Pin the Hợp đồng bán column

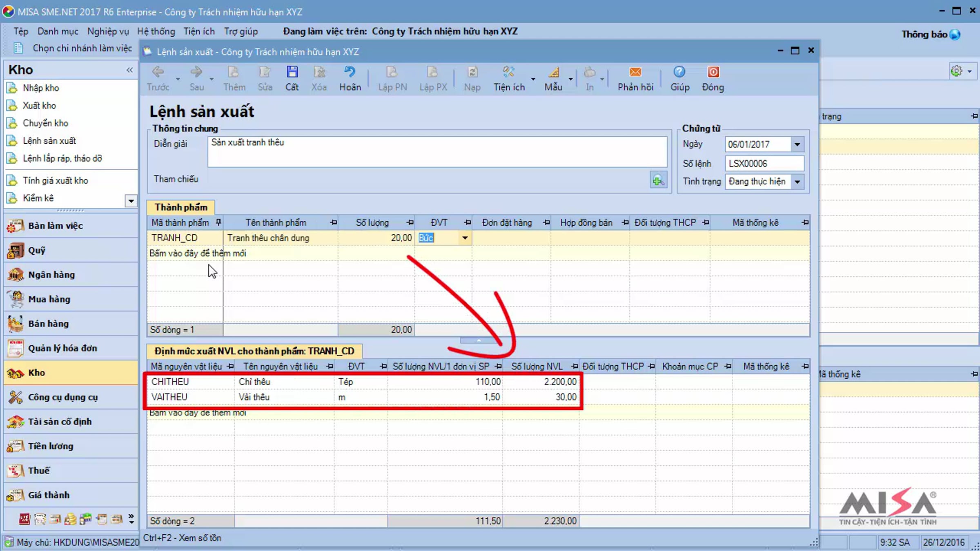625,222
